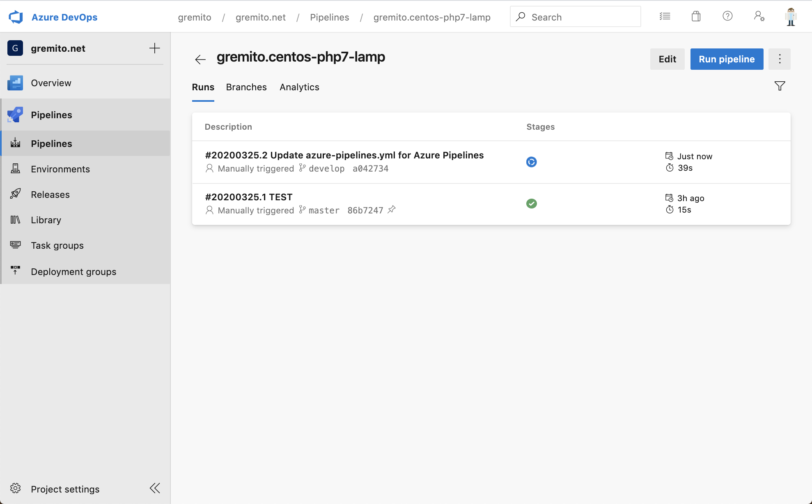Open the User settings icon
812x504 pixels.
pyautogui.click(x=759, y=16)
